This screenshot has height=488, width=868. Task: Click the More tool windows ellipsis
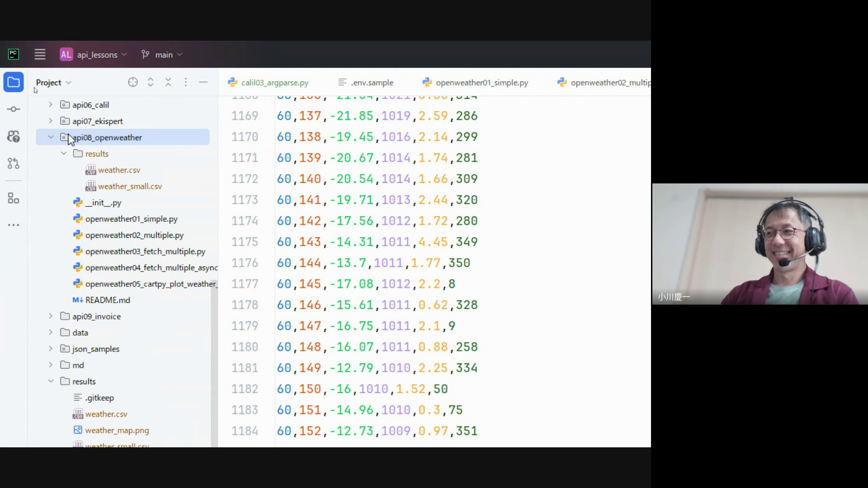coord(14,225)
